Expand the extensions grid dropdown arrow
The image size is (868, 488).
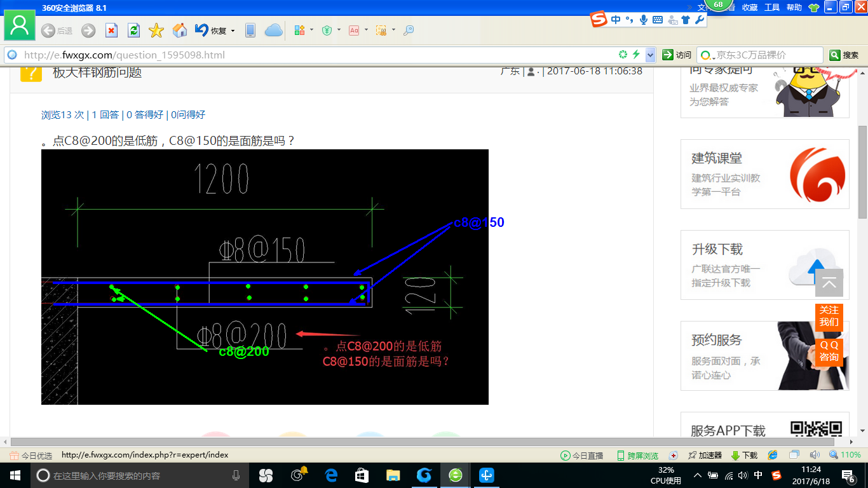pos(312,30)
